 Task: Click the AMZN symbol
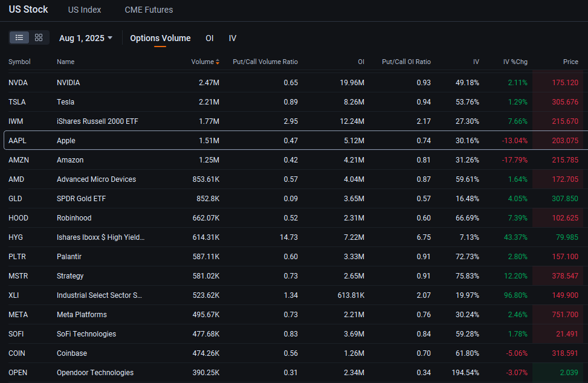(18, 160)
